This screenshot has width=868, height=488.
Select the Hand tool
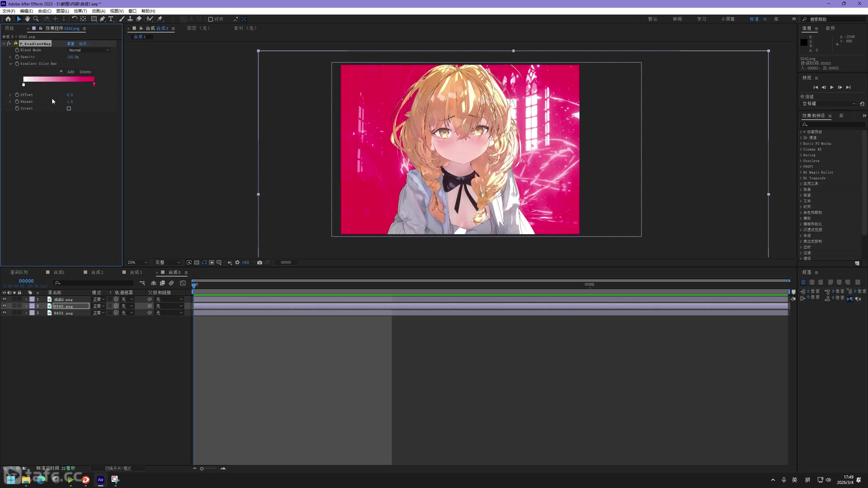click(x=27, y=19)
